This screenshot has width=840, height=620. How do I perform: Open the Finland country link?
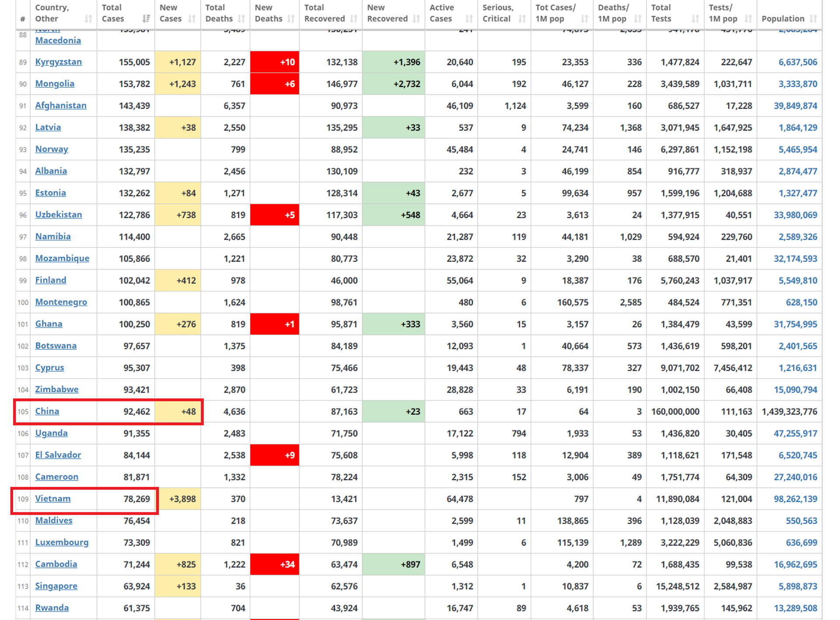pos(51,280)
